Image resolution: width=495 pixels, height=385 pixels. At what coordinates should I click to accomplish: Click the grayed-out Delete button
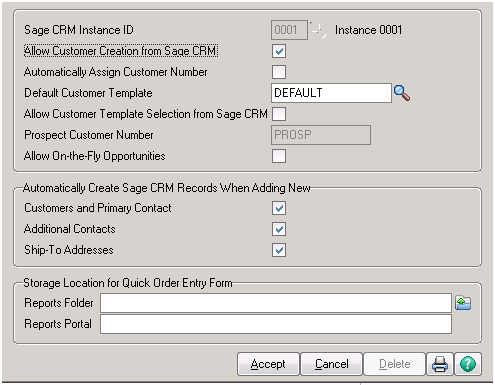394,364
